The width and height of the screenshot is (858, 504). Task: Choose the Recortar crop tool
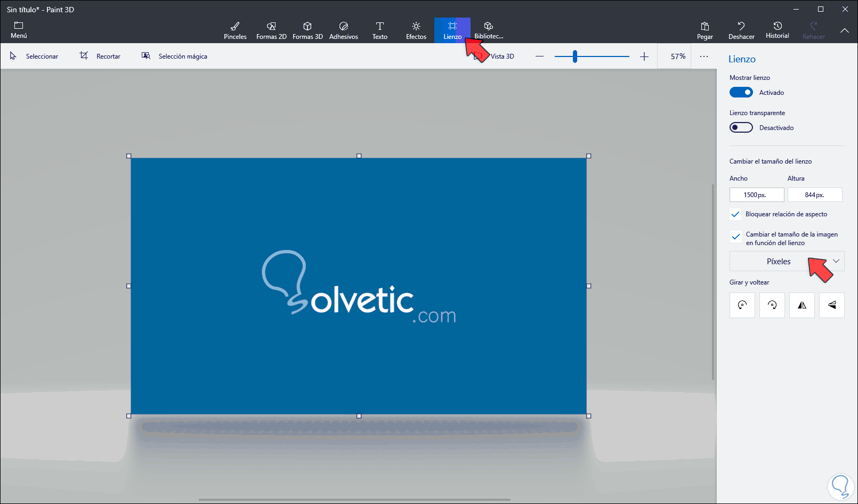[100, 56]
